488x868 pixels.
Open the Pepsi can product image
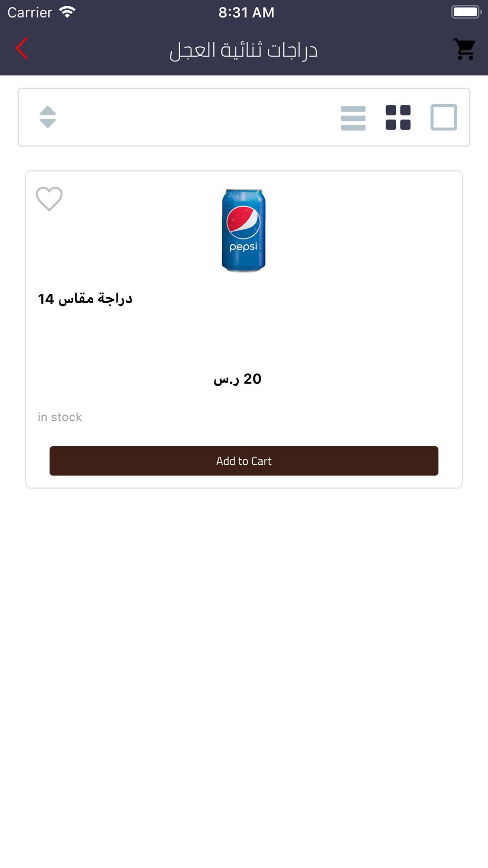[x=244, y=230]
